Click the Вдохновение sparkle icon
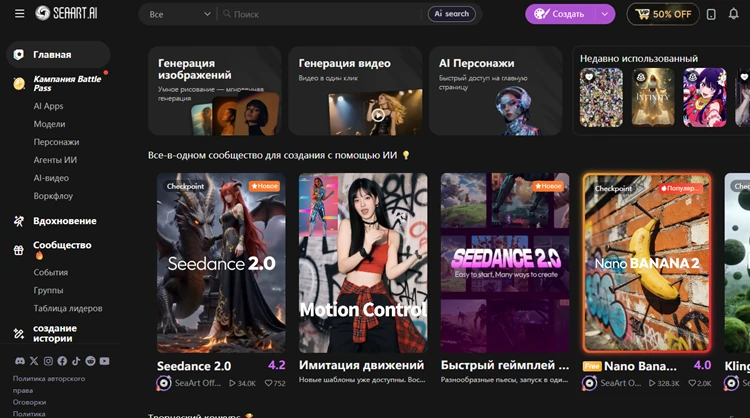 pyautogui.click(x=19, y=221)
